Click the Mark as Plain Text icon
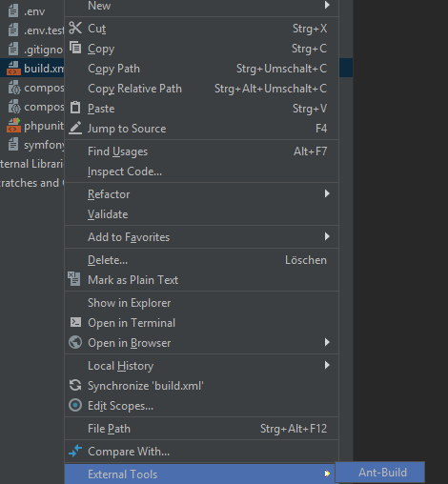448x484 pixels. 74,278
